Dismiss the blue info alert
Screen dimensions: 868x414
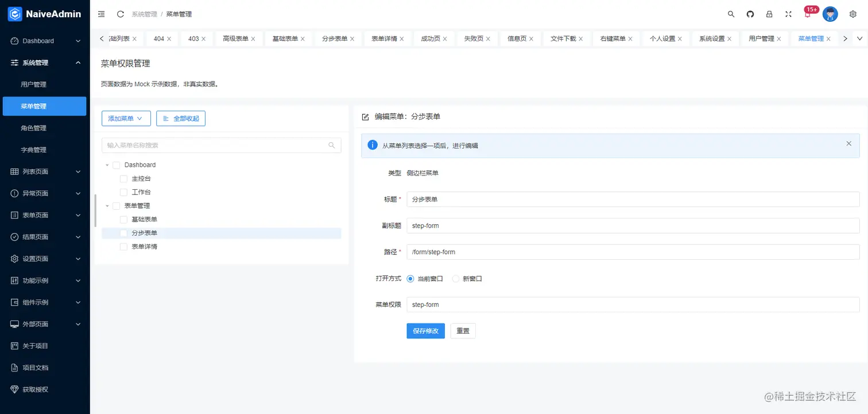coord(848,143)
